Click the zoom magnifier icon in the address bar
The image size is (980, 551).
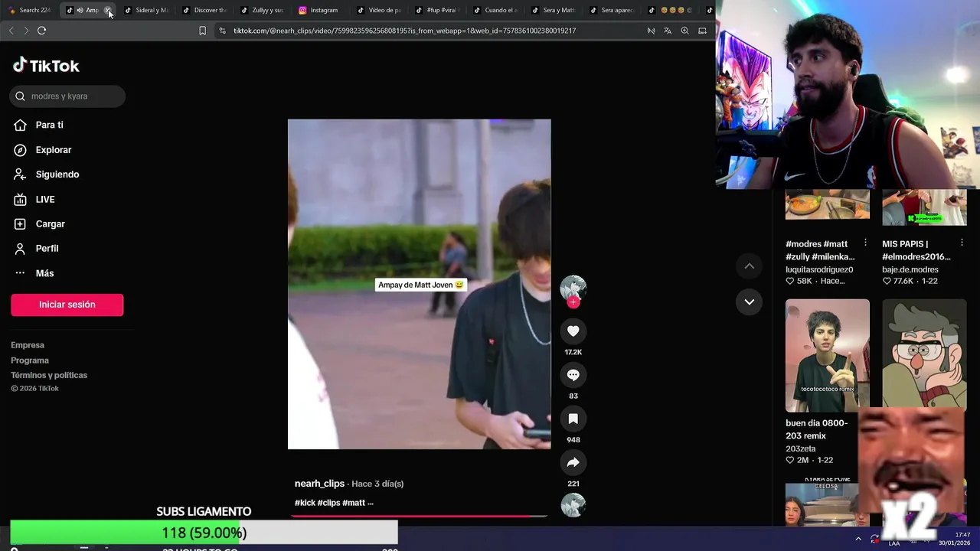pos(684,31)
